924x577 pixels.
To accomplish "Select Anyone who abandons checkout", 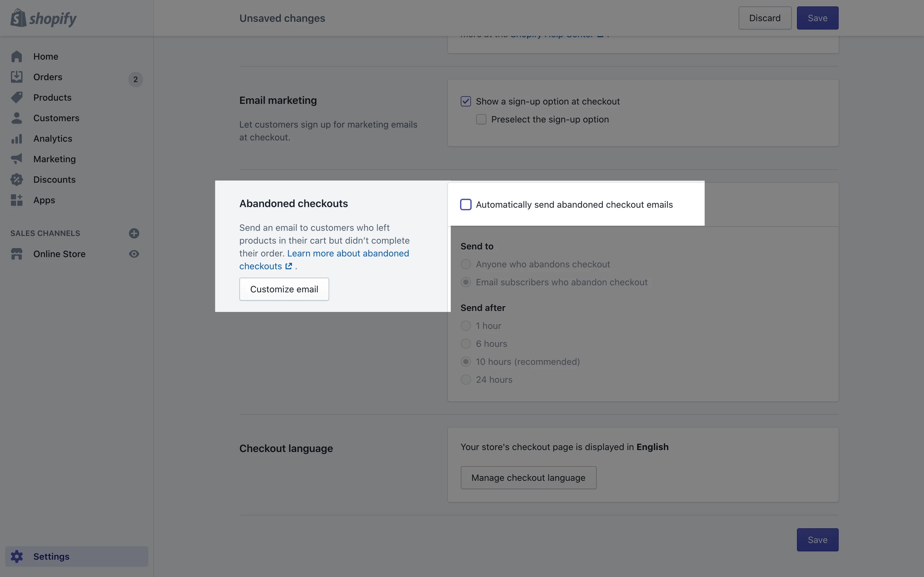I will 466,264.
